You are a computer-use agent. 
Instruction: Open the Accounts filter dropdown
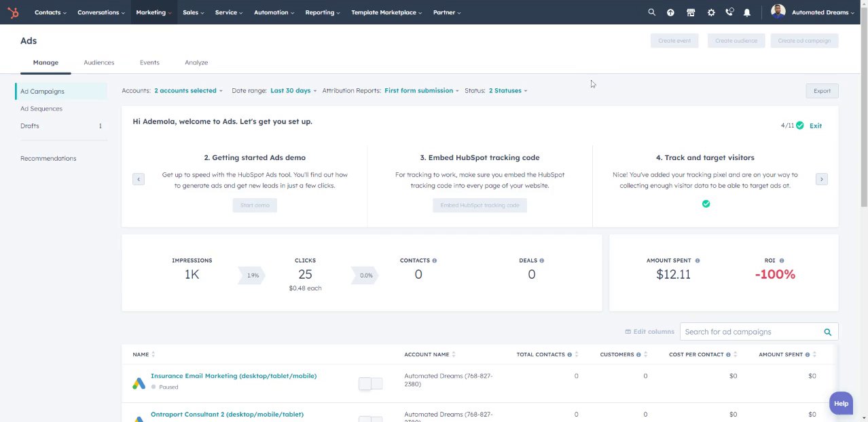[x=188, y=90]
